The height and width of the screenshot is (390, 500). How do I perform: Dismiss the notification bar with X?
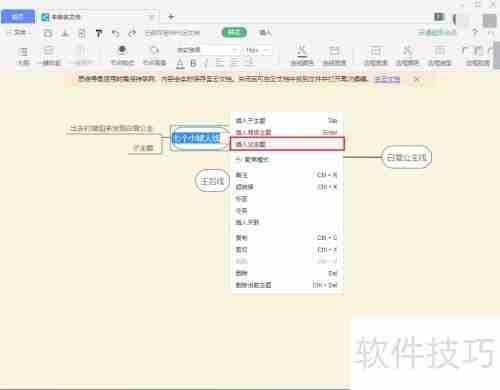point(417,79)
